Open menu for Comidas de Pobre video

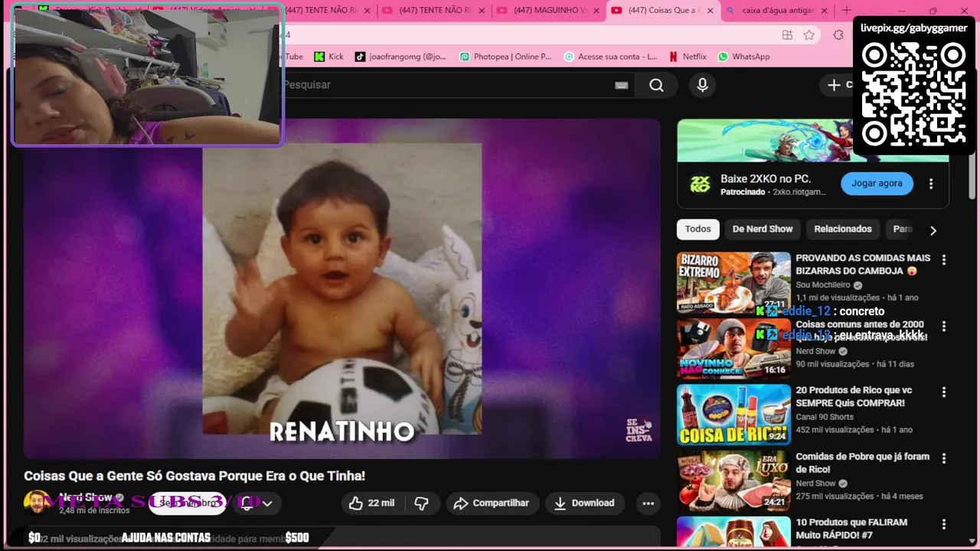943,458
